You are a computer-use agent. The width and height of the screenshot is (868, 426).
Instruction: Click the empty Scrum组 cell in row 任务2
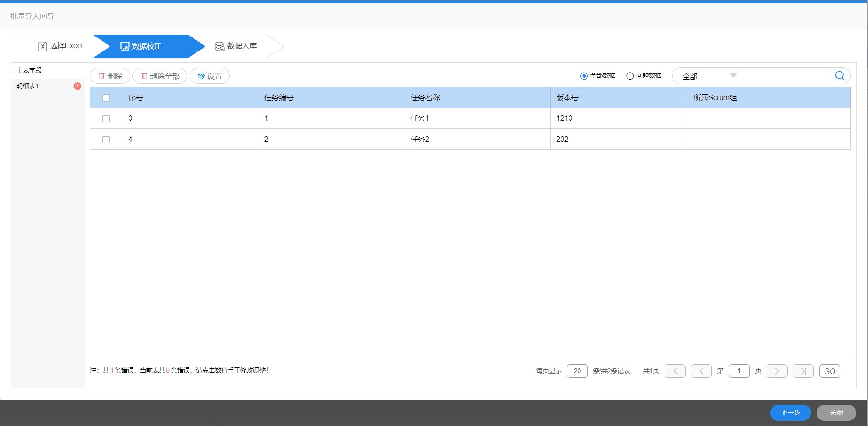pos(769,139)
